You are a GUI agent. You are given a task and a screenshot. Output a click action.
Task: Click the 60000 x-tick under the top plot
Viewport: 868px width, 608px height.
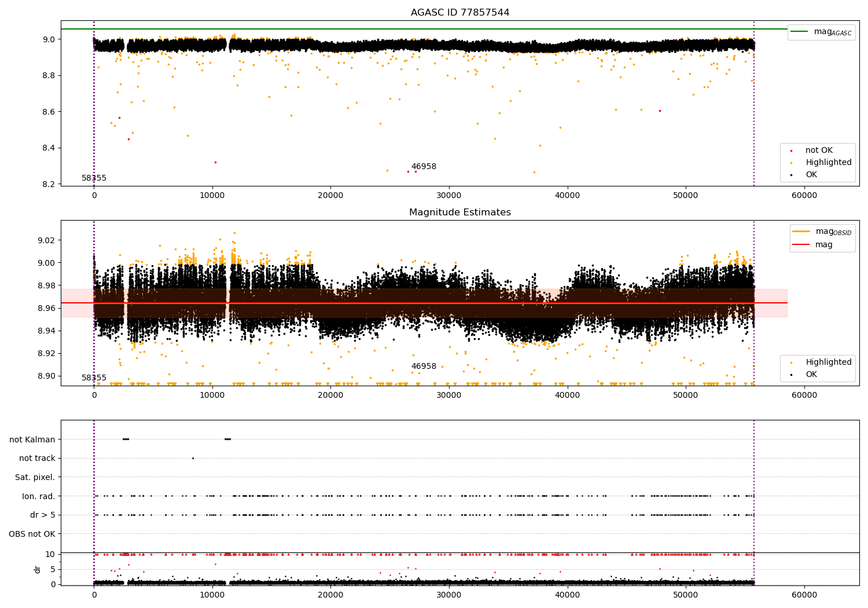click(x=804, y=196)
